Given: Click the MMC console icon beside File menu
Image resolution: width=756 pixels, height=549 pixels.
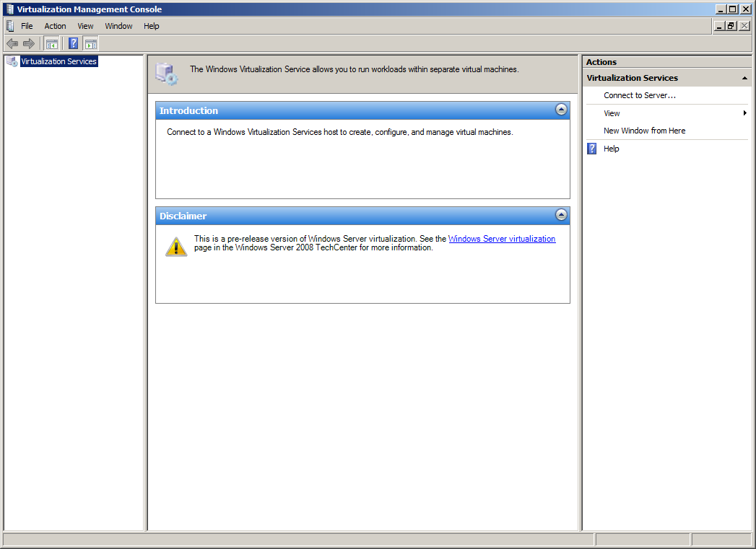Looking at the screenshot, I should 10,26.
